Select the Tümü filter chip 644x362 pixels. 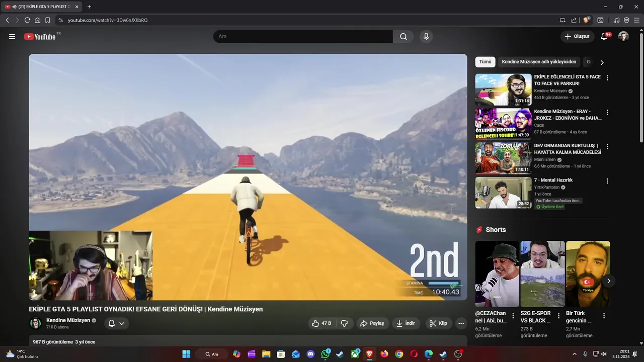click(x=485, y=62)
